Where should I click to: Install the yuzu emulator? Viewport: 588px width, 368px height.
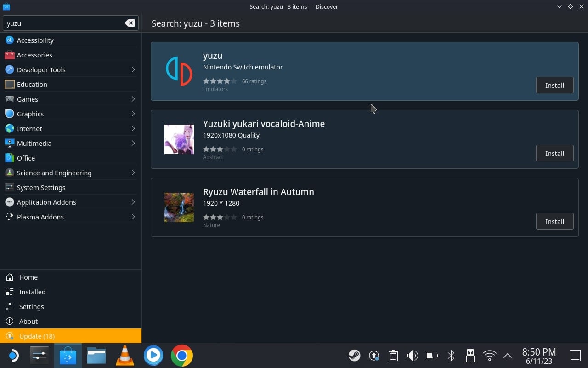pyautogui.click(x=554, y=85)
